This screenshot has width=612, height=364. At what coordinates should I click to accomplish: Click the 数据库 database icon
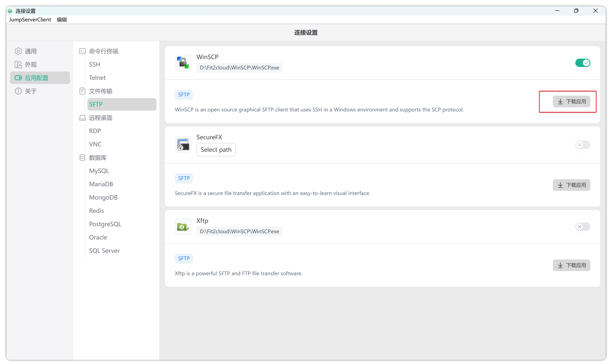pos(82,158)
